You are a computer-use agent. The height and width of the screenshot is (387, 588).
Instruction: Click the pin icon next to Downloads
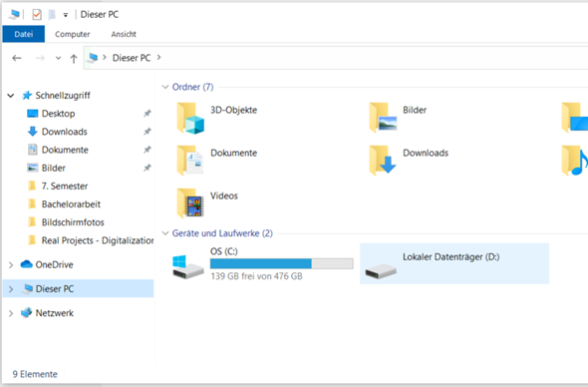(x=147, y=132)
